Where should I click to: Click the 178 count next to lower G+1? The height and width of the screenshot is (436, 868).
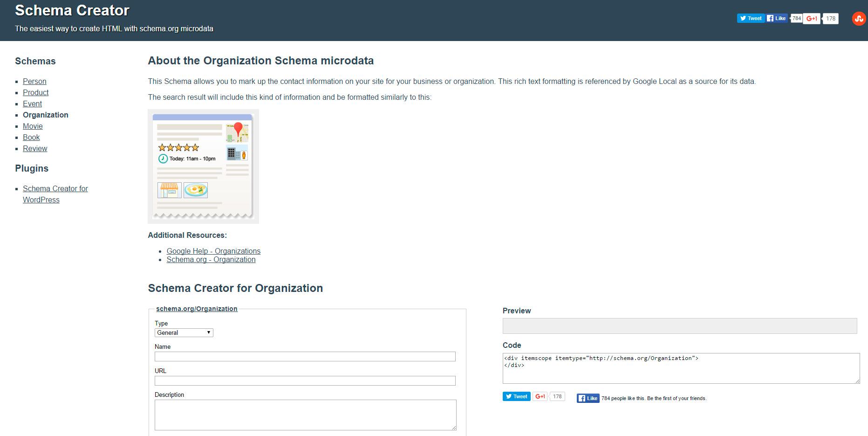(557, 396)
